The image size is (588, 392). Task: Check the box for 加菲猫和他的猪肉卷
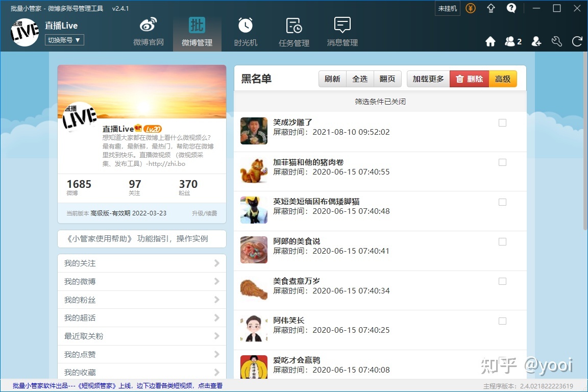click(x=502, y=162)
